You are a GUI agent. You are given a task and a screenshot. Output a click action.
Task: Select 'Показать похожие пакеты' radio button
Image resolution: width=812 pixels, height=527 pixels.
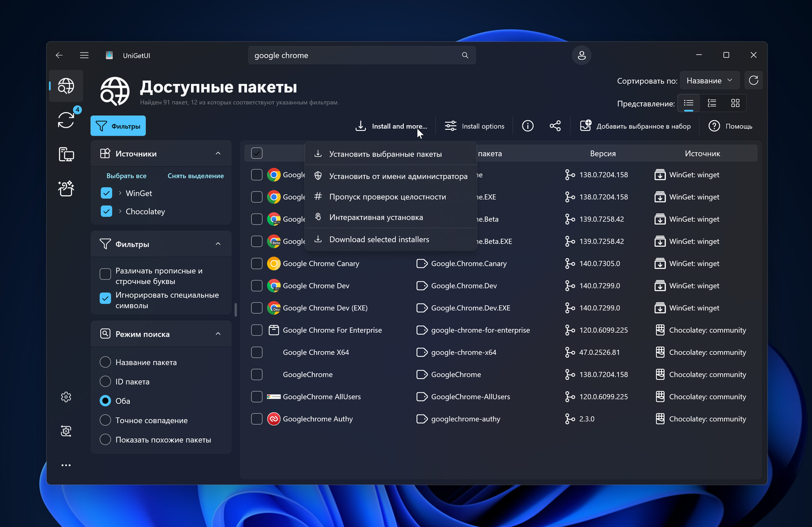(106, 440)
